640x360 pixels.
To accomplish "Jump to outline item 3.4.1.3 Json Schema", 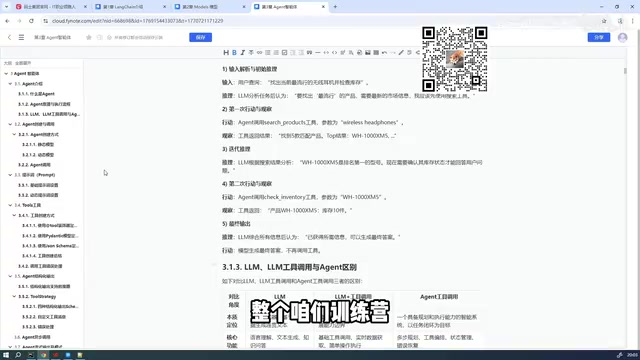I will (x=50, y=246).
